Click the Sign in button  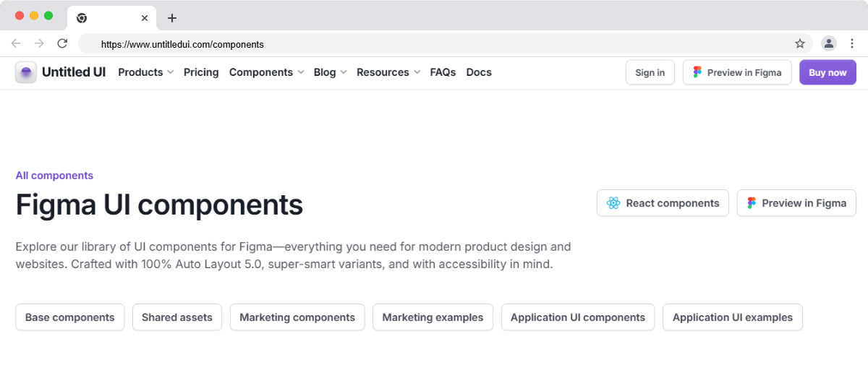pyautogui.click(x=650, y=72)
